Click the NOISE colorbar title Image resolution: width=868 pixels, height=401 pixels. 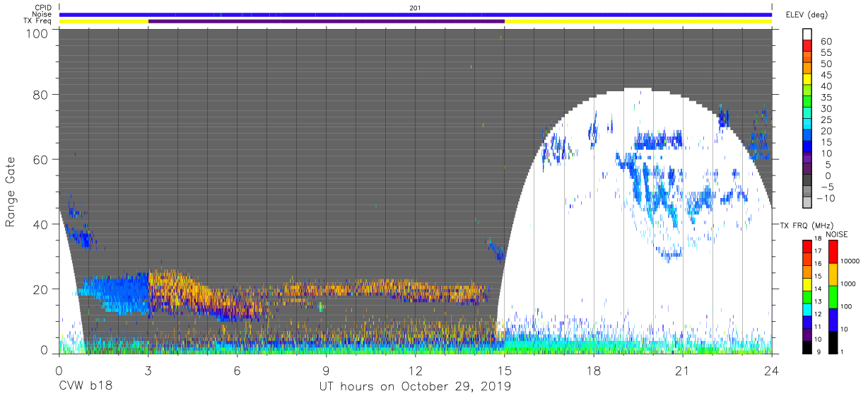pyautogui.click(x=838, y=234)
